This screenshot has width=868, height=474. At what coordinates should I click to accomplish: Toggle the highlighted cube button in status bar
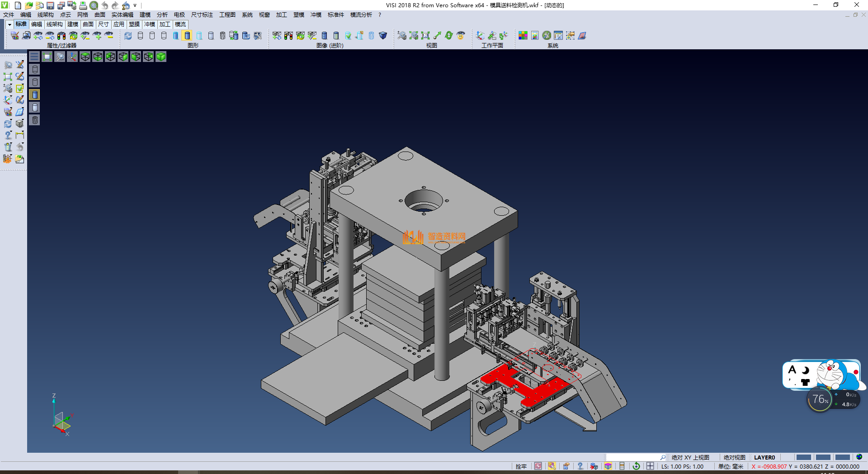coord(608,466)
